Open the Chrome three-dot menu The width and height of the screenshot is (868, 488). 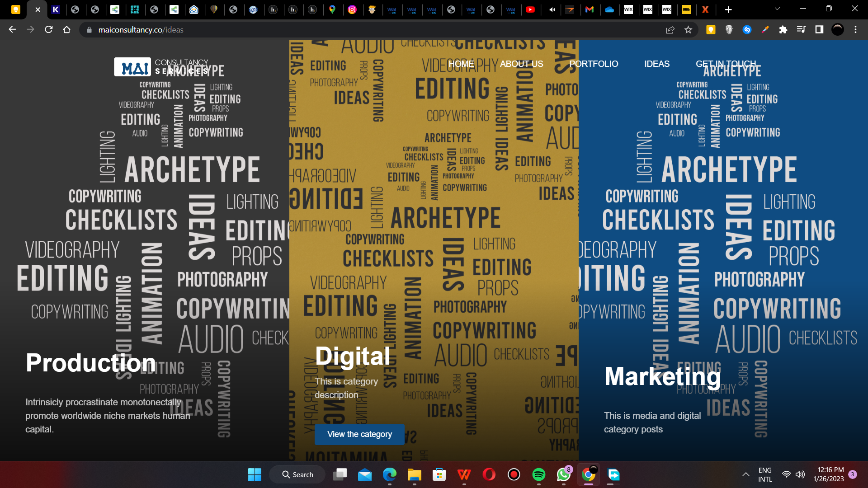(855, 30)
